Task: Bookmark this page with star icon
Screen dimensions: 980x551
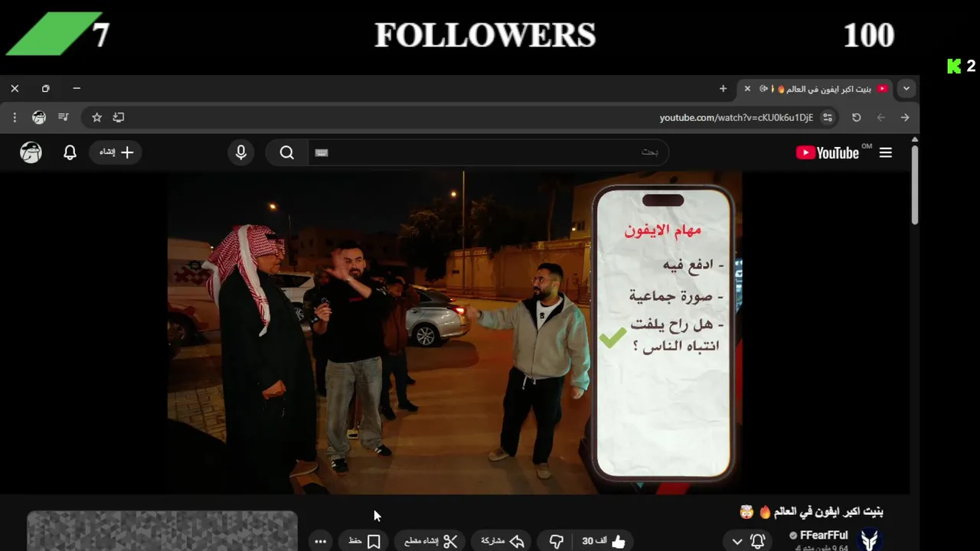Action: pyautogui.click(x=96, y=117)
